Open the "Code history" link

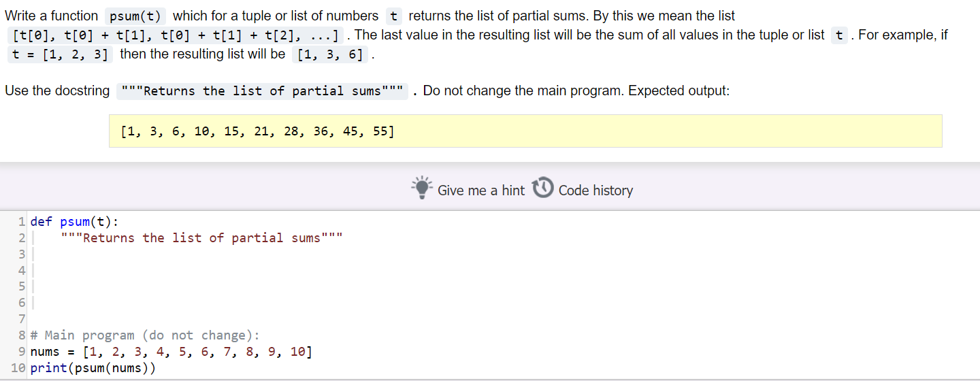point(595,190)
